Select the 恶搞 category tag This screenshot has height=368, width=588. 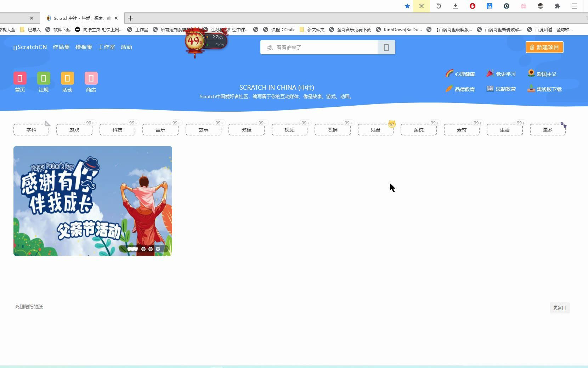[333, 130]
